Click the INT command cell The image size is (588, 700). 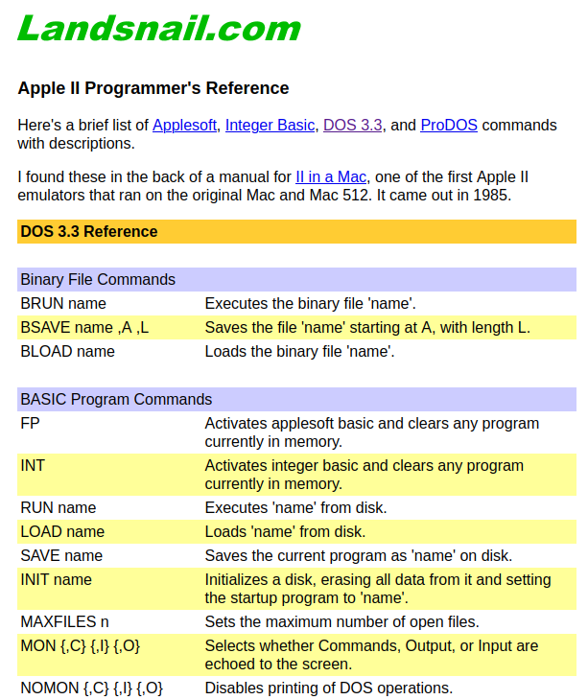tap(109, 475)
